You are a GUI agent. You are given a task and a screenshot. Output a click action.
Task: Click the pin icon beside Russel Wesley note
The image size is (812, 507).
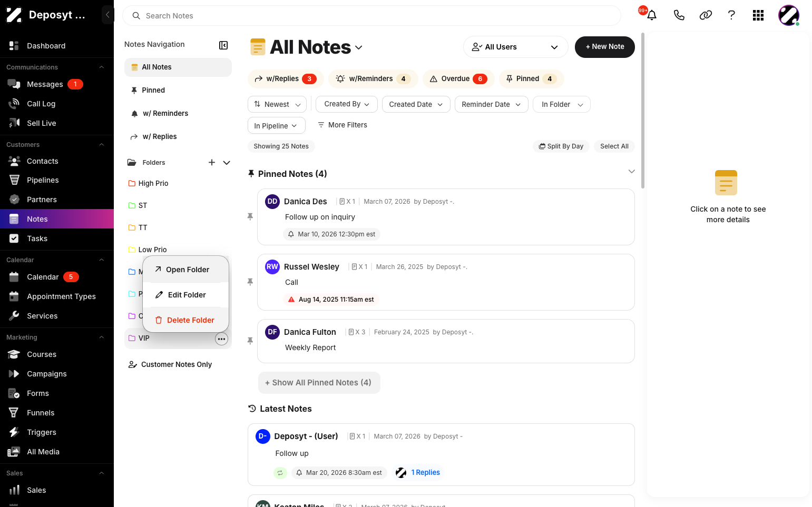[x=250, y=282]
